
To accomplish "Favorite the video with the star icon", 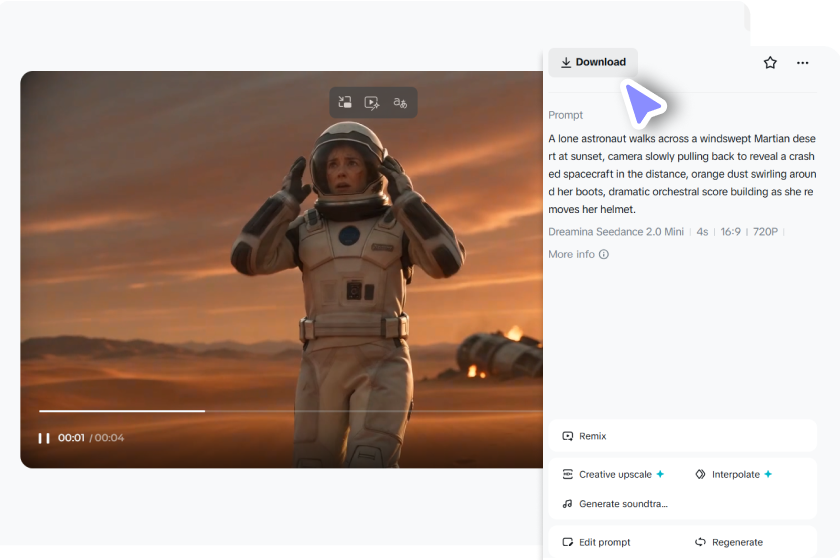I will 770,63.
